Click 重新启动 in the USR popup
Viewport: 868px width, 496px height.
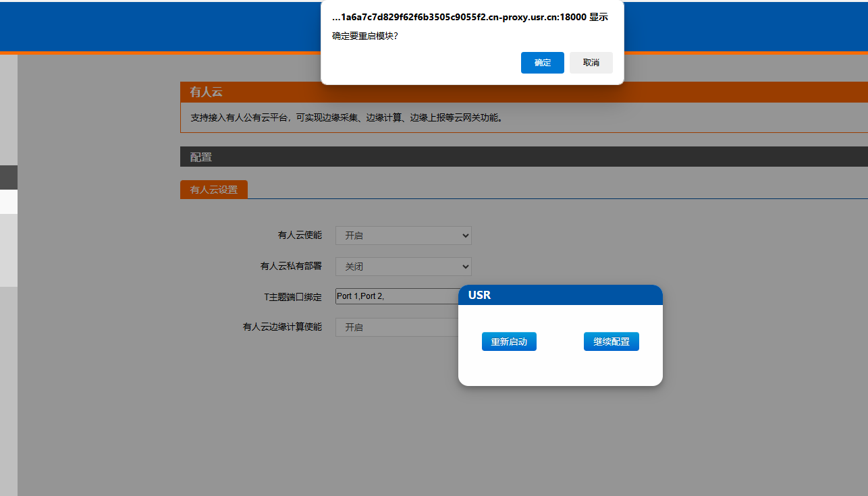pos(509,341)
